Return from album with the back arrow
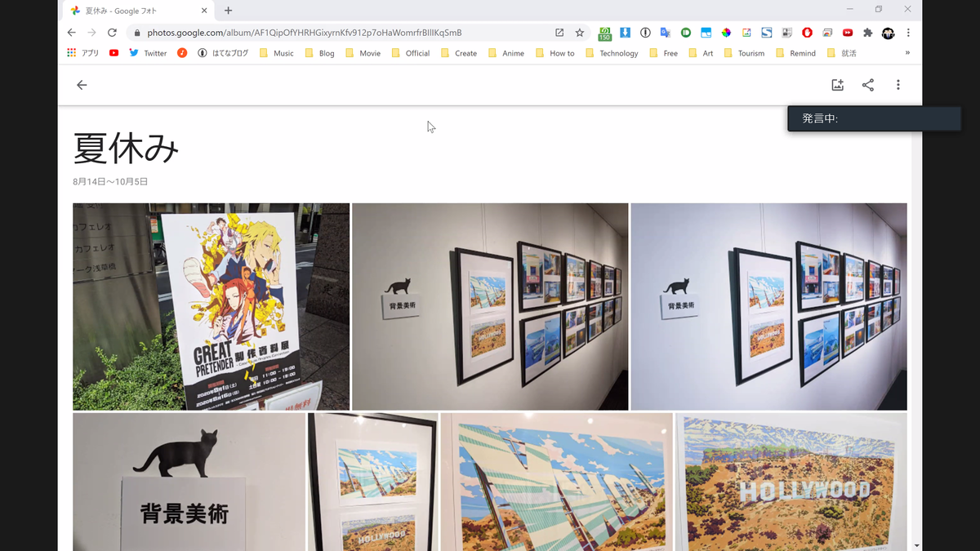 82,85
